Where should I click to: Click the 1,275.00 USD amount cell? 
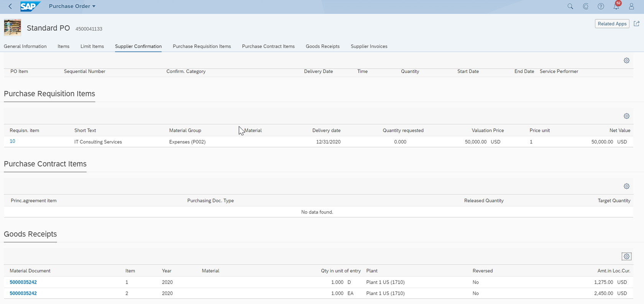point(611,282)
